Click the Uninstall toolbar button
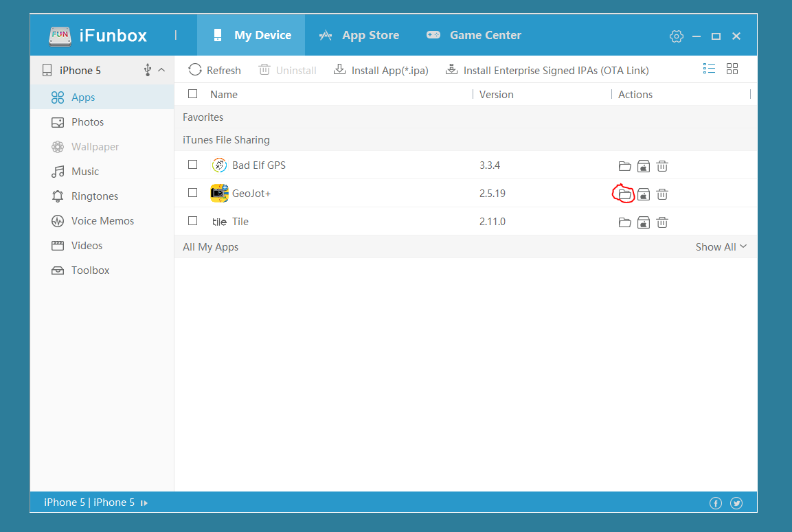 pyautogui.click(x=287, y=70)
